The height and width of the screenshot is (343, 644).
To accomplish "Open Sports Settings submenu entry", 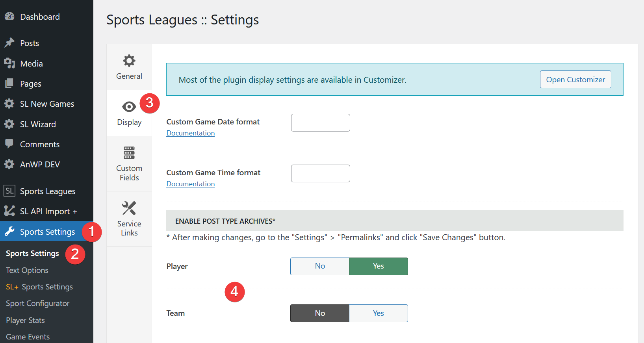I will (32, 253).
